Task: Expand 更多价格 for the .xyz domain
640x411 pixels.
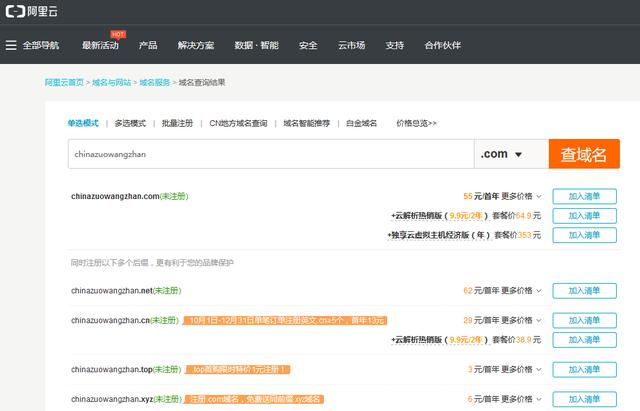Action: tap(521, 399)
